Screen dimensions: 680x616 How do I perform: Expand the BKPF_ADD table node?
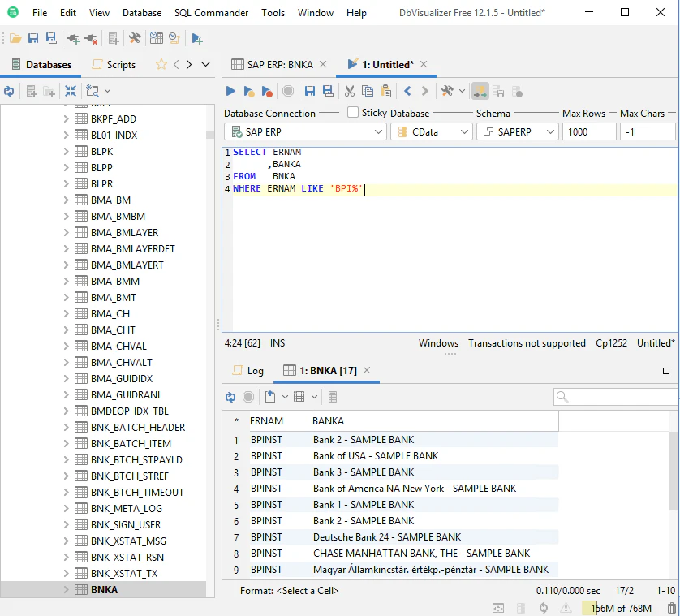tap(66, 118)
